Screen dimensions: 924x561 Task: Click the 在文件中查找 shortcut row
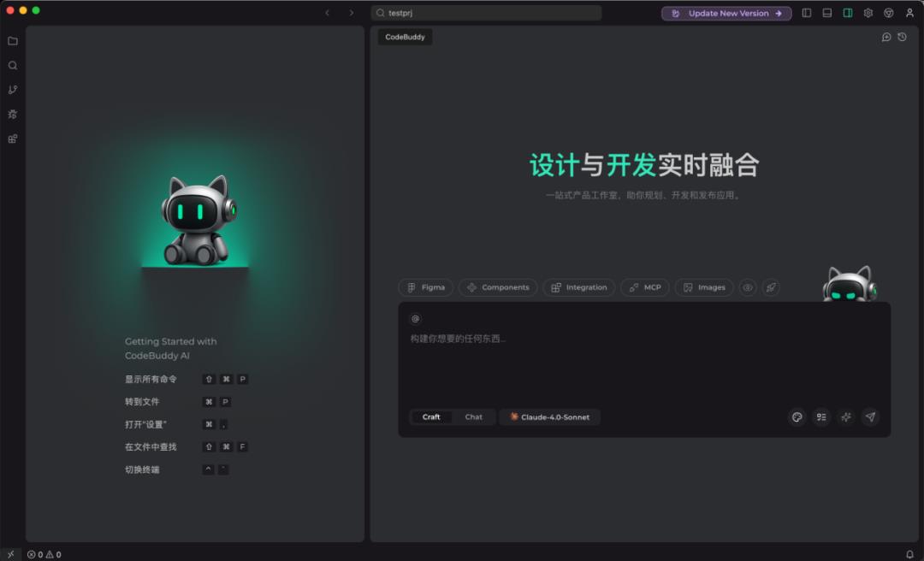(187, 447)
